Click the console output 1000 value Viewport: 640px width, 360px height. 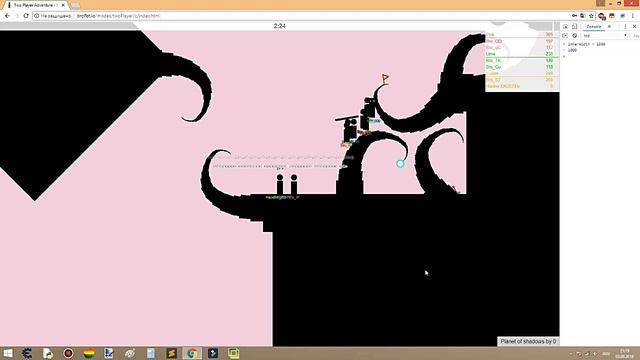coord(572,50)
